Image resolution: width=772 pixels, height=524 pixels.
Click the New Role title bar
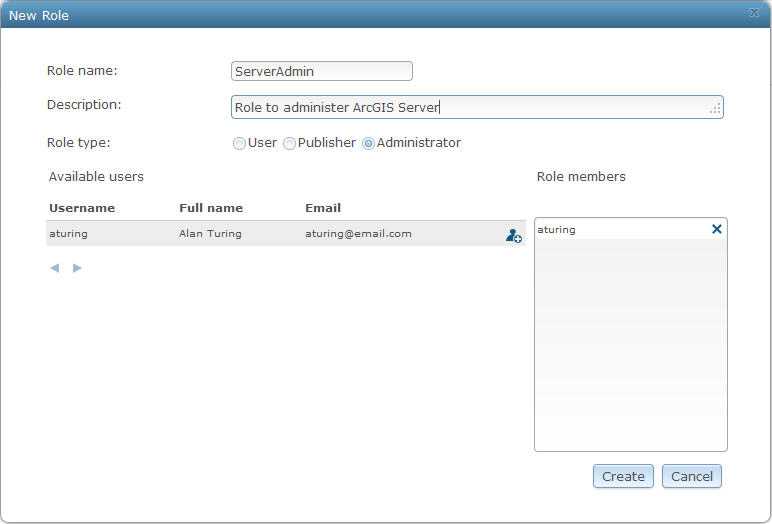click(x=380, y=14)
